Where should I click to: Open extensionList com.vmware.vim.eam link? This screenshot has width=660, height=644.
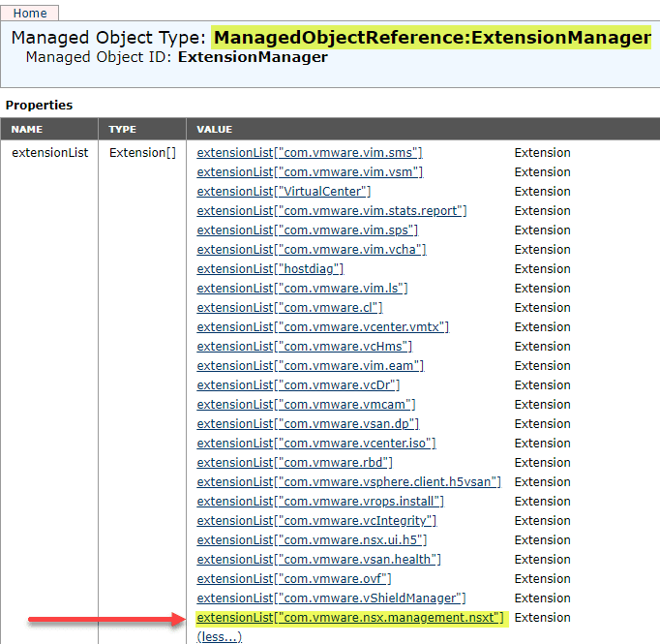(x=311, y=366)
